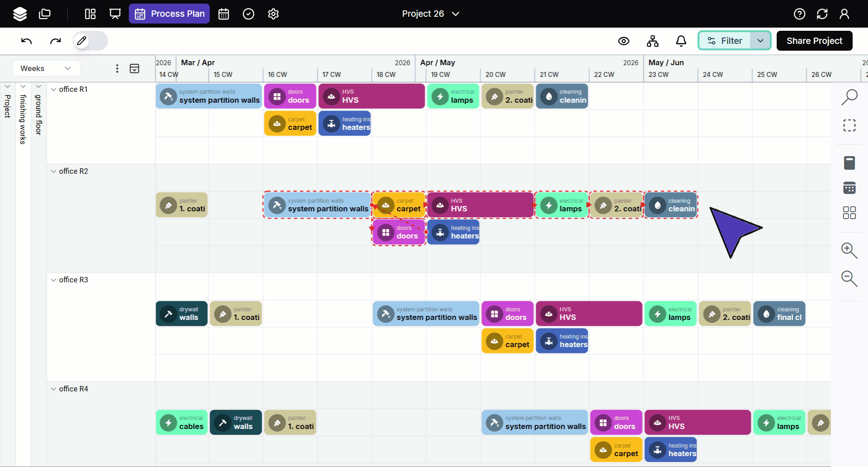Click the undo arrow icon

pyautogui.click(x=27, y=41)
